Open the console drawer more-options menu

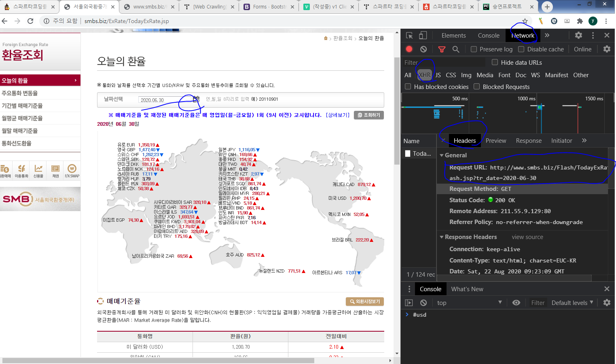coord(409,289)
